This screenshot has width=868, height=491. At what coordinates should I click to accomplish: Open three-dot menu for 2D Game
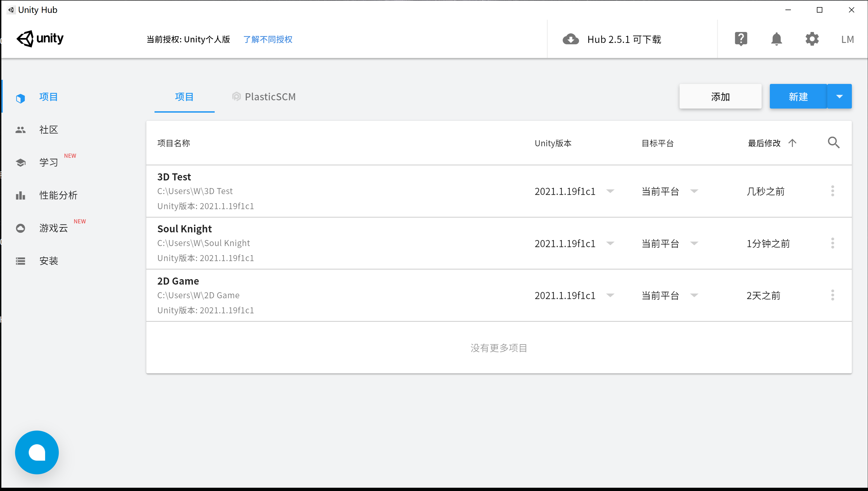point(833,295)
